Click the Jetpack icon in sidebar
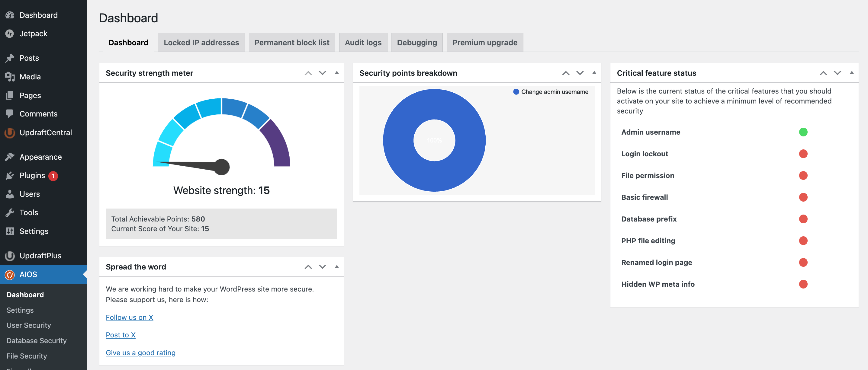This screenshot has width=868, height=370. point(10,34)
